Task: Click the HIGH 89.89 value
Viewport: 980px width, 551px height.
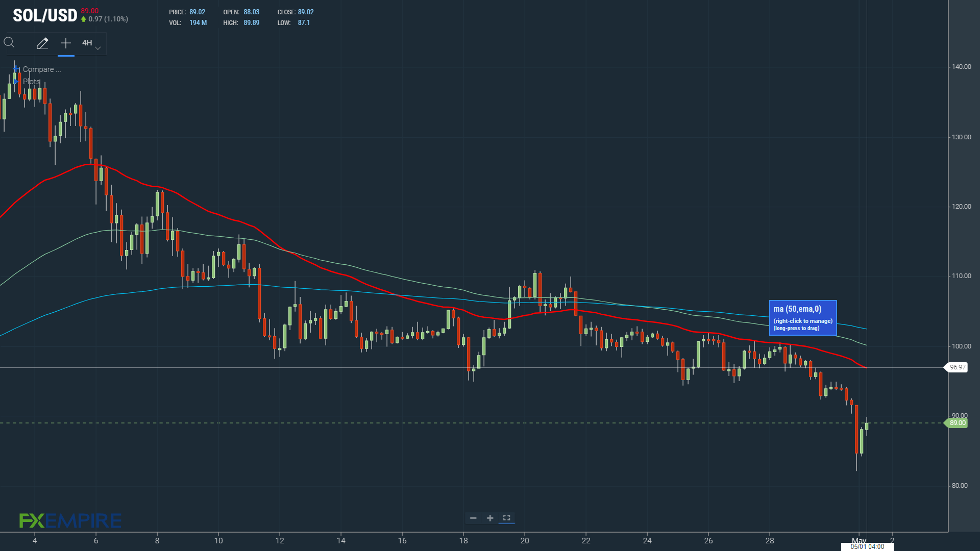Action: point(251,23)
